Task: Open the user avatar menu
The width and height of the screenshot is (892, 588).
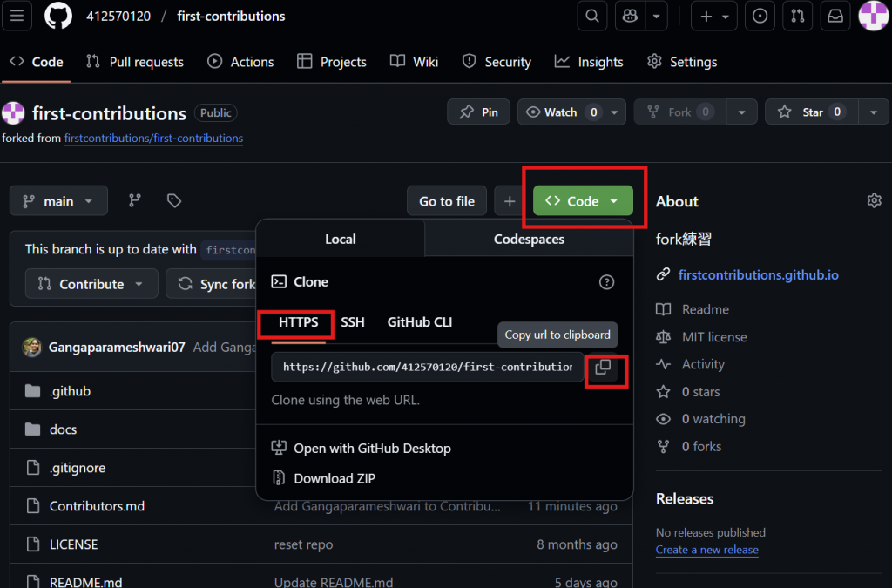Action: 873,16
